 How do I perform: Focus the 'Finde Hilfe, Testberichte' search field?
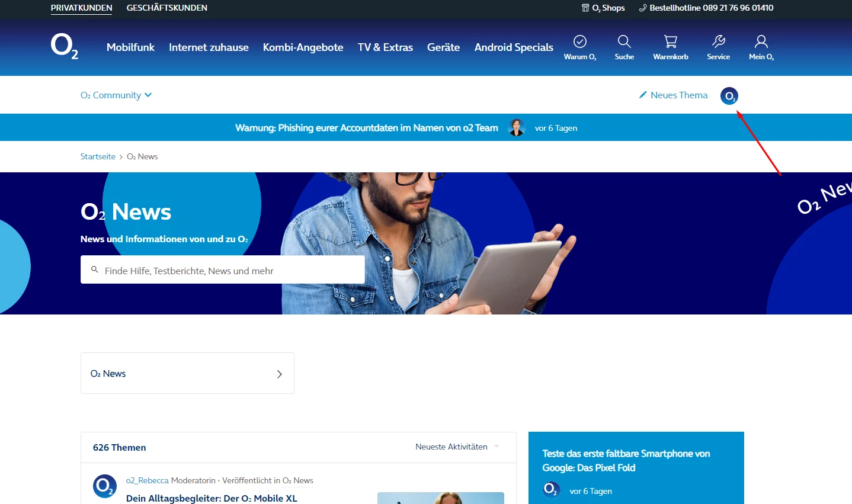223,269
